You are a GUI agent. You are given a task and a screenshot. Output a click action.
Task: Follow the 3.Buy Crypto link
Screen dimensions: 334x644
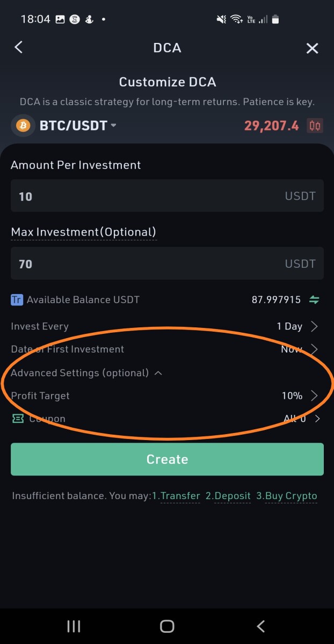[x=287, y=496]
